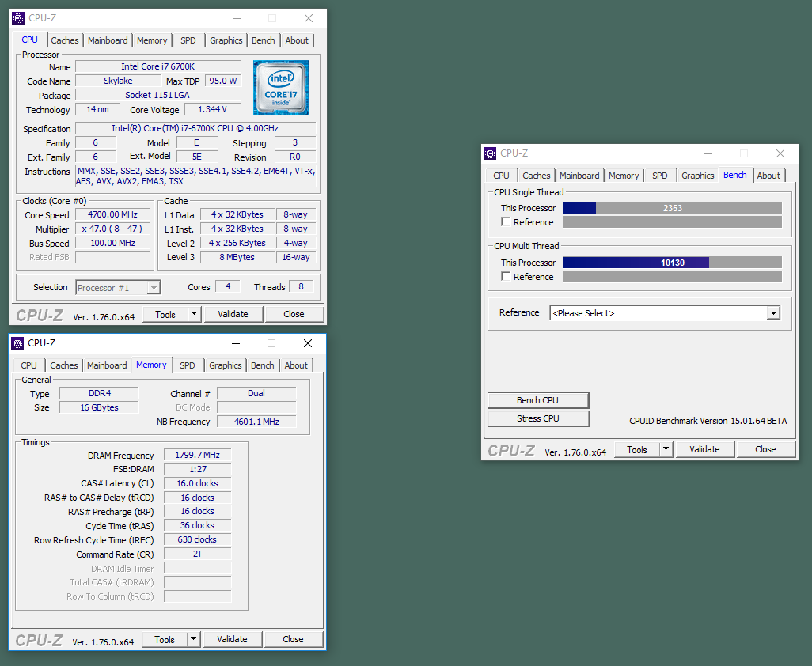
Task: Click the CPU-Z app icon in the CPU window title bar
Action: pyautogui.click(x=18, y=18)
